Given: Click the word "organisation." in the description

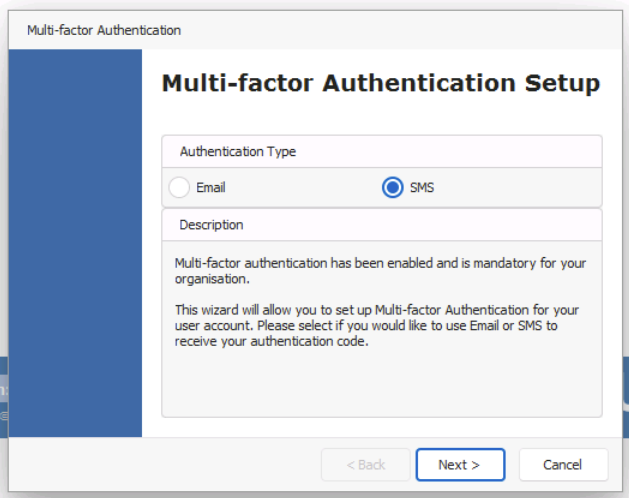Looking at the screenshot, I should pos(212,279).
